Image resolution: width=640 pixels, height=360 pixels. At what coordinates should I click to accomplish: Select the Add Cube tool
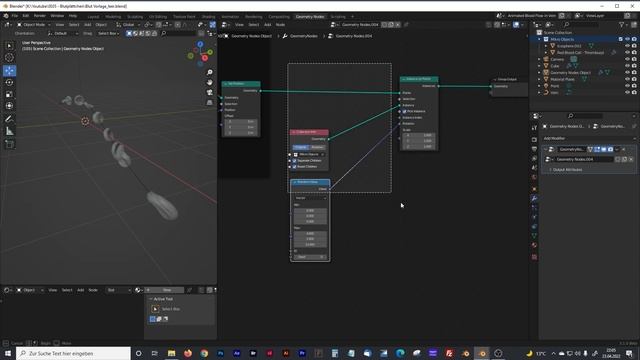tap(9, 144)
